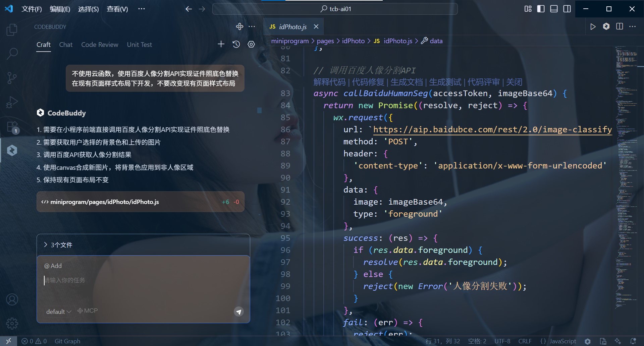644x346 pixels.
Task: Open the default mode dropdown
Action: (59, 312)
